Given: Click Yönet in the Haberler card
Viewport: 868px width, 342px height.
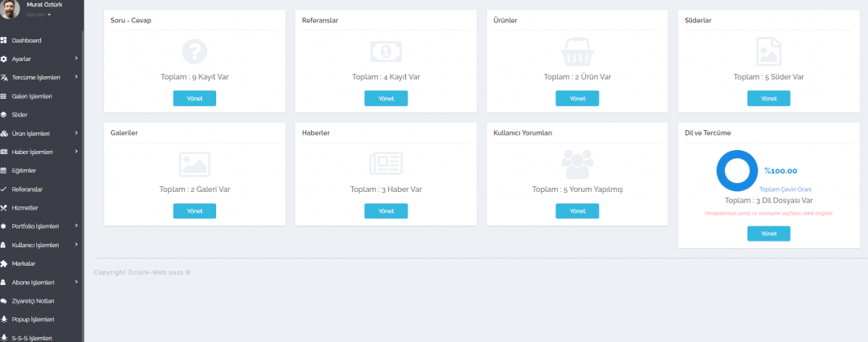Looking at the screenshot, I should click(386, 211).
